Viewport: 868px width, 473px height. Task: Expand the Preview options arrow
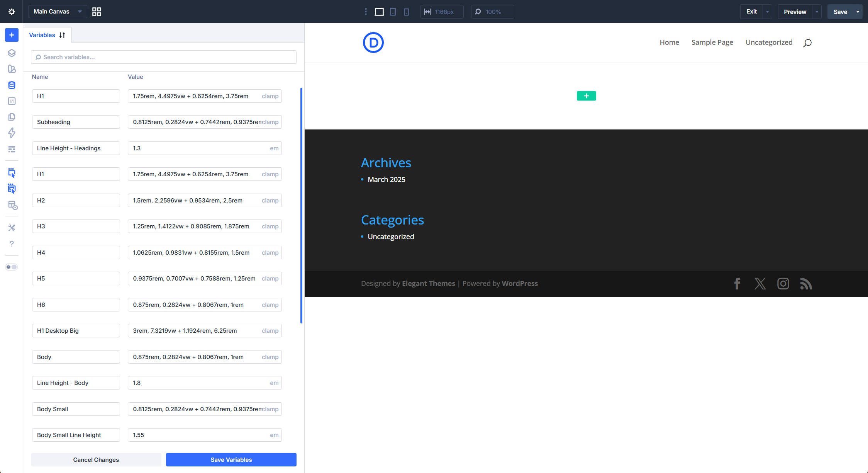click(x=817, y=12)
